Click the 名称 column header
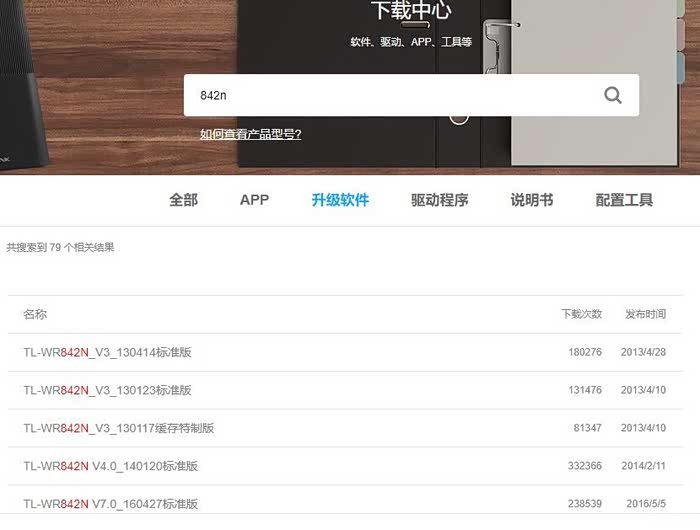Image resolution: width=700 pixels, height=530 pixels. (x=35, y=314)
